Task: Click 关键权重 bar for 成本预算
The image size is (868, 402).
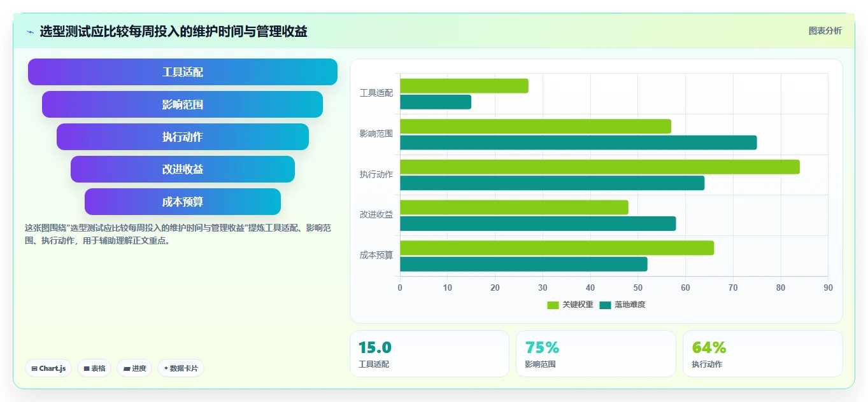Action: pos(557,248)
